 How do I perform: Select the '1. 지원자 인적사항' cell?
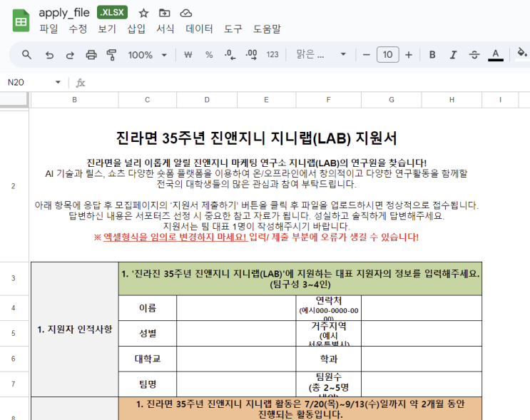tap(75, 329)
